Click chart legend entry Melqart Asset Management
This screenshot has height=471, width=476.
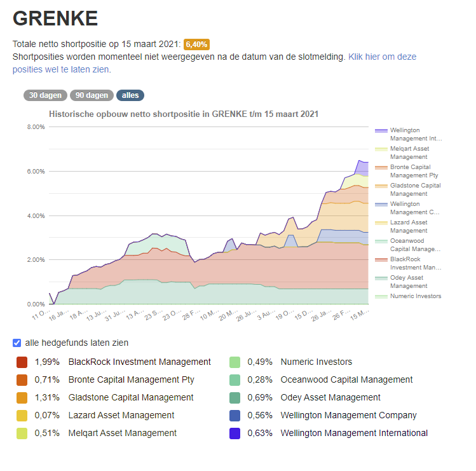(x=402, y=153)
